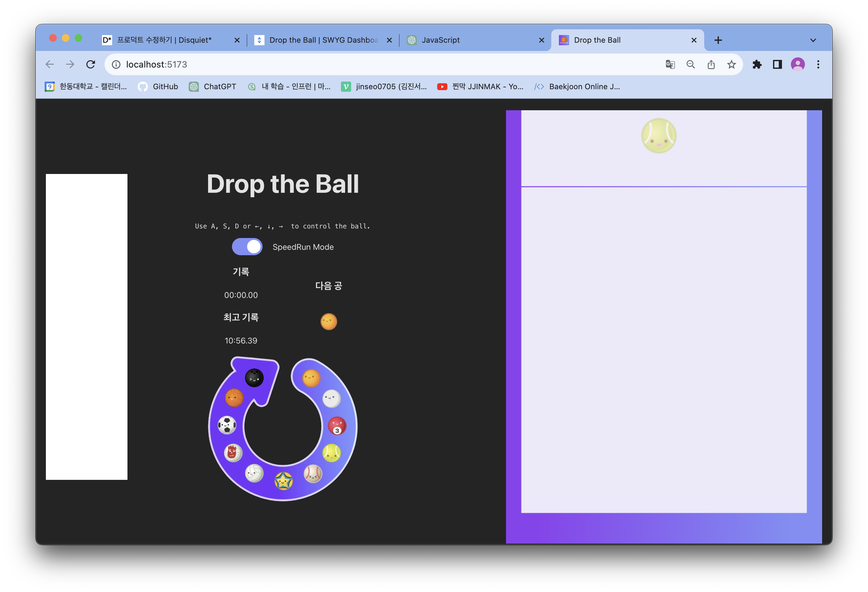Click the tennis ball in the ring
This screenshot has height=592, width=868.
pos(331,453)
